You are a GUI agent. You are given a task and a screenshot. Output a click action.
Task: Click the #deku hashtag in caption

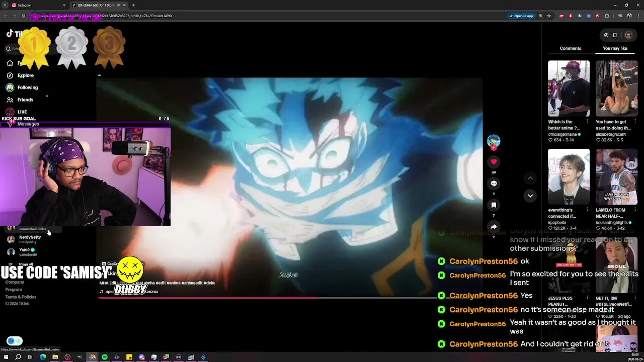click(209, 283)
